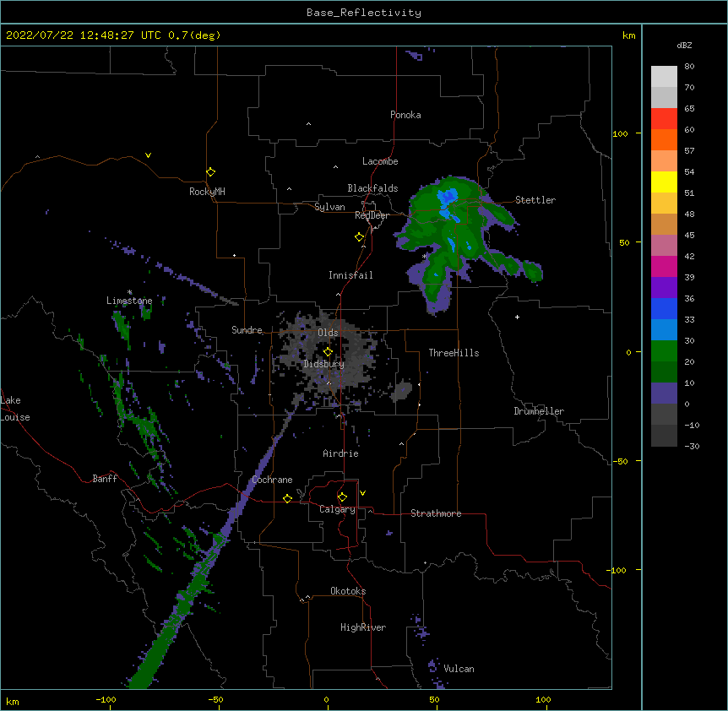Click the Innisfail city label
Image resolution: width=728 pixels, height=711 pixels.
[350, 275]
